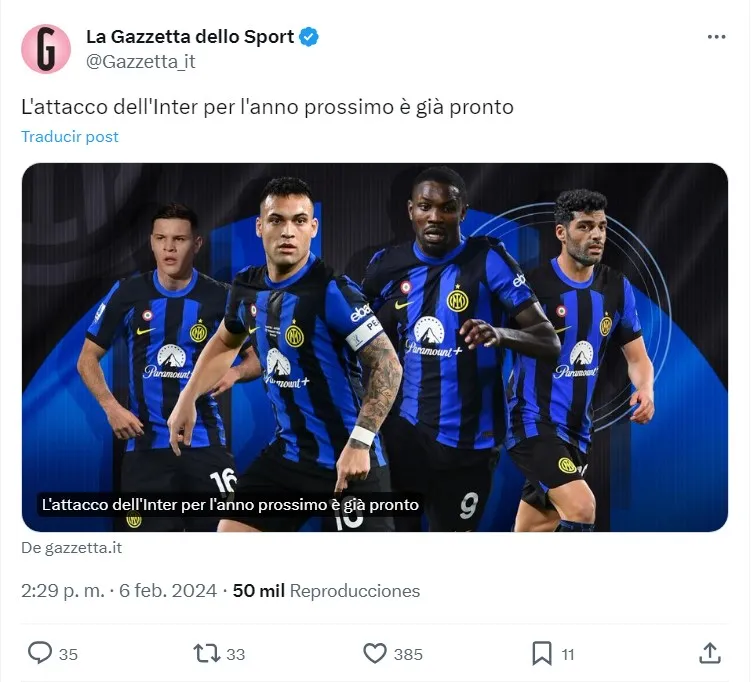
Task: Bookmark the post with the bookmark icon
Action: tap(542, 653)
